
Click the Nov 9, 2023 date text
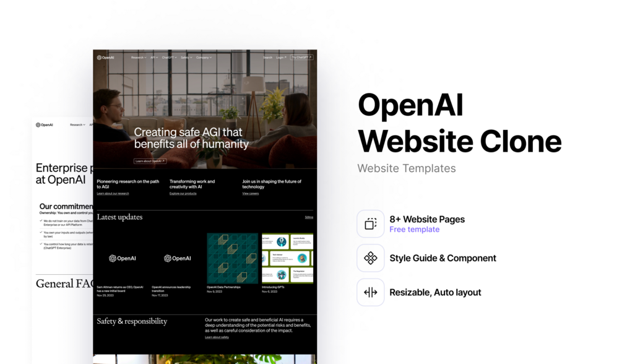click(214, 292)
